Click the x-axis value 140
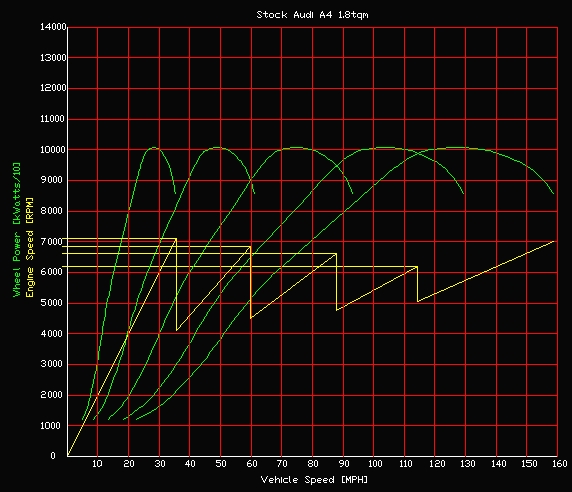 (498, 464)
